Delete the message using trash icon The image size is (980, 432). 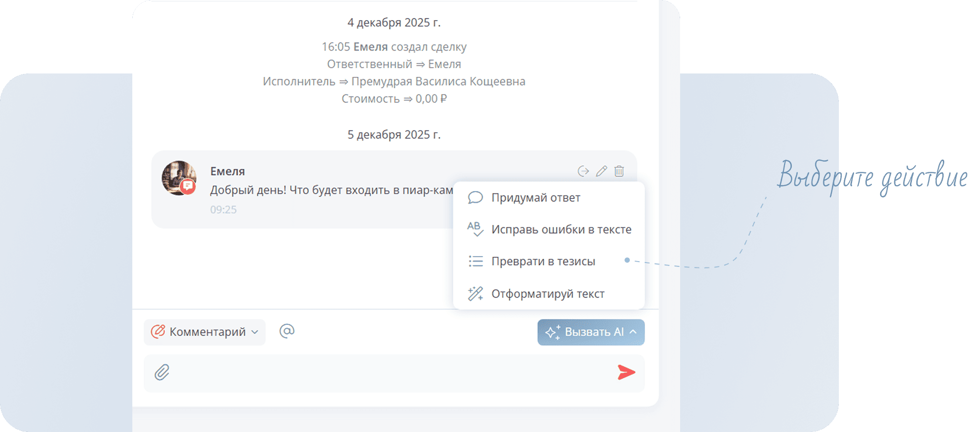tap(619, 171)
